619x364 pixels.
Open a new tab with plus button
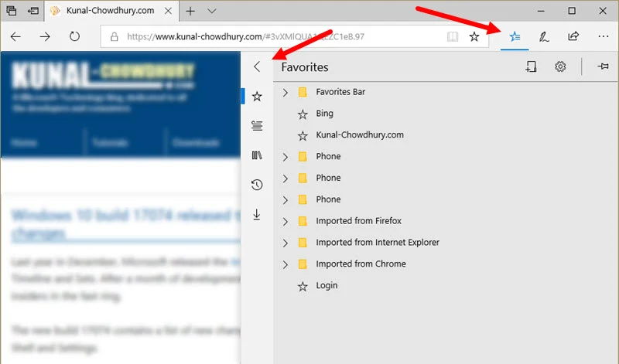coord(190,11)
